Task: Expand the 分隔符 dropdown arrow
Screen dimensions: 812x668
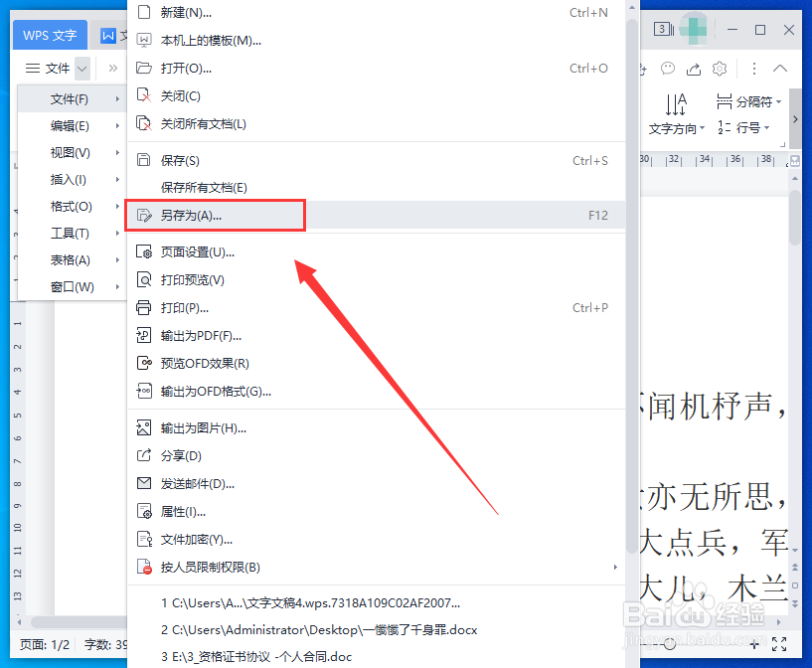Action: pos(778,101)
